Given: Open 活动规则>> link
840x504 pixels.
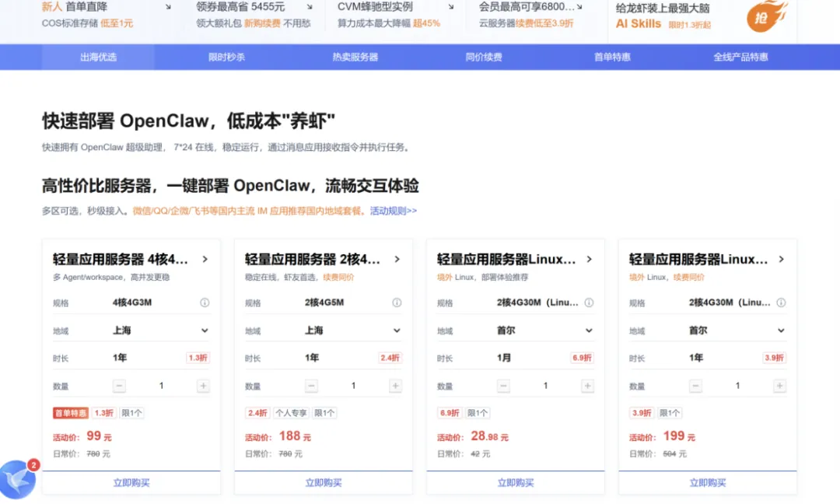Looking at the screenshot, I should coord(394,211).
